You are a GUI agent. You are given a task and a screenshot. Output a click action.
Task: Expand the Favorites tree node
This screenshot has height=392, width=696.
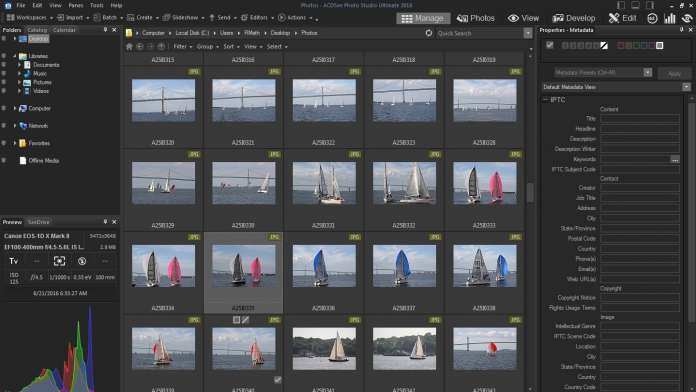pos(15,143)
